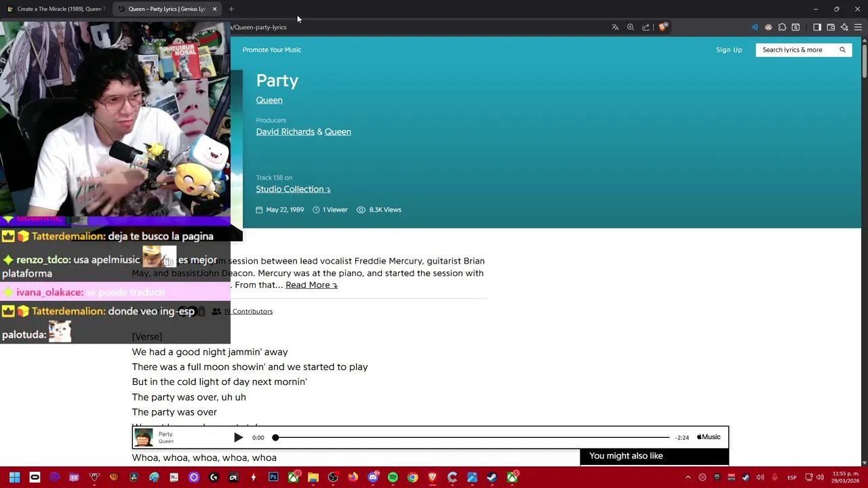Expand the Studio Collection album link
868x488 pixels.
293,189
